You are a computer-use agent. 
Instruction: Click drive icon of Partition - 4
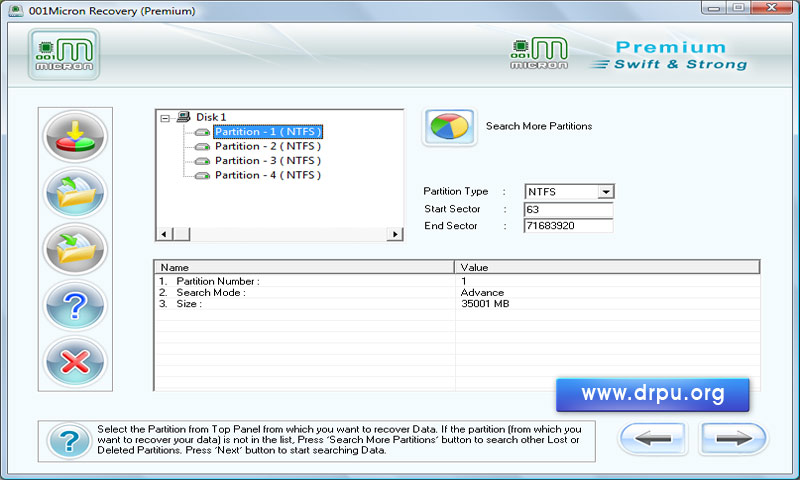(x=203, y=175)
